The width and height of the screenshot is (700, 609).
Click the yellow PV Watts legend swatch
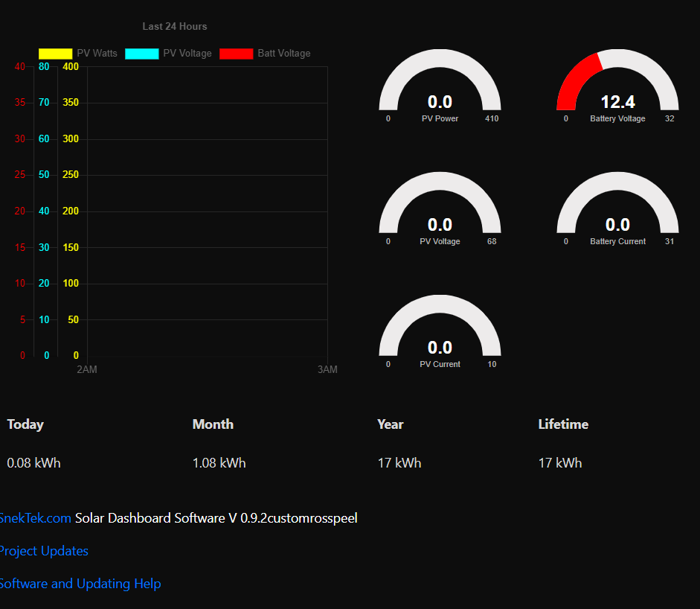click(55, 54)
